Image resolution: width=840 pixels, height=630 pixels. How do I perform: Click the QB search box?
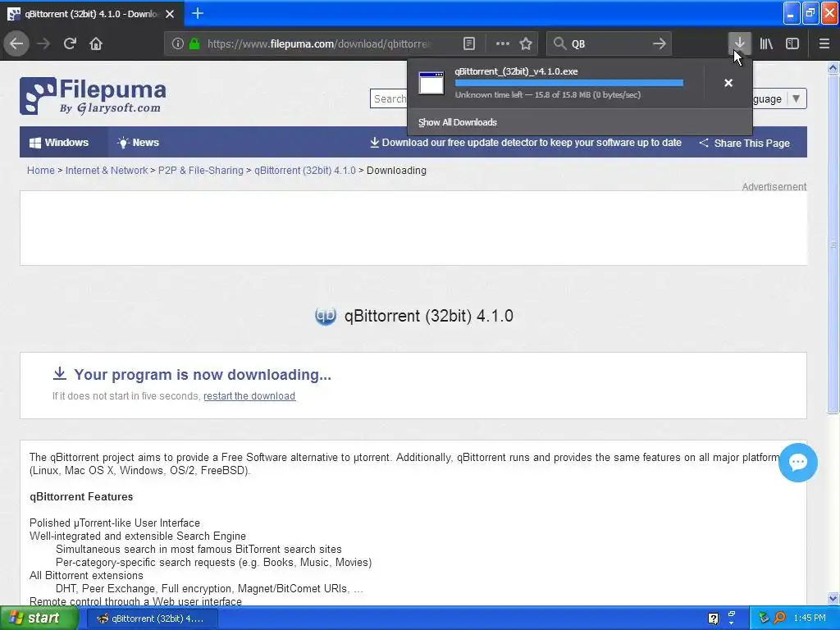609,43
